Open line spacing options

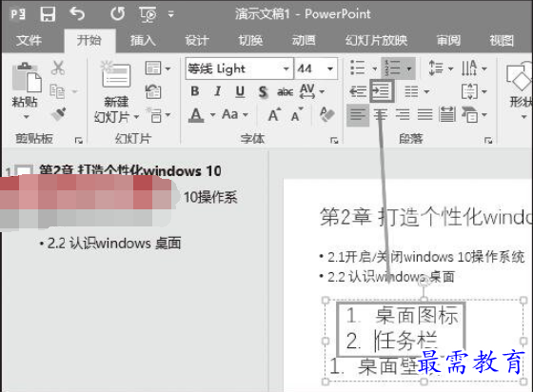441,68
